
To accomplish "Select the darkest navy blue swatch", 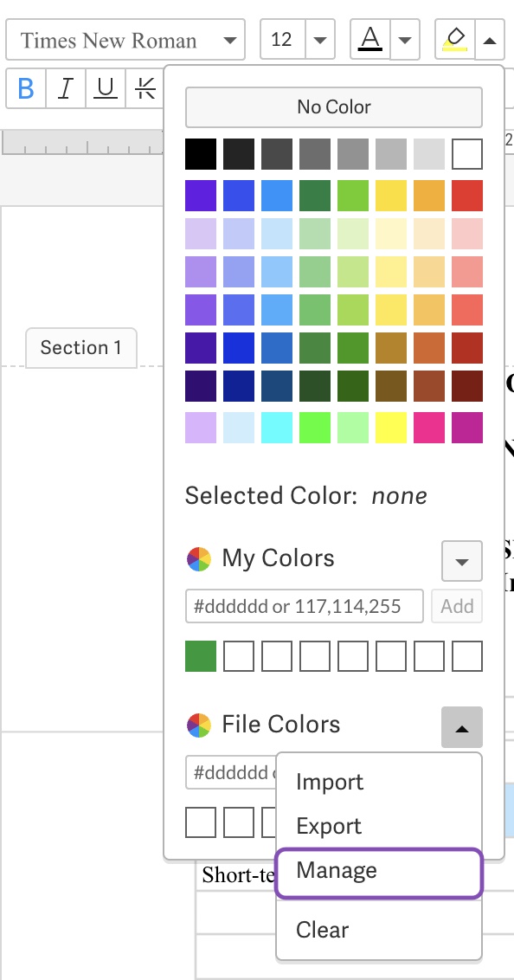I will (x=239, y=386).
